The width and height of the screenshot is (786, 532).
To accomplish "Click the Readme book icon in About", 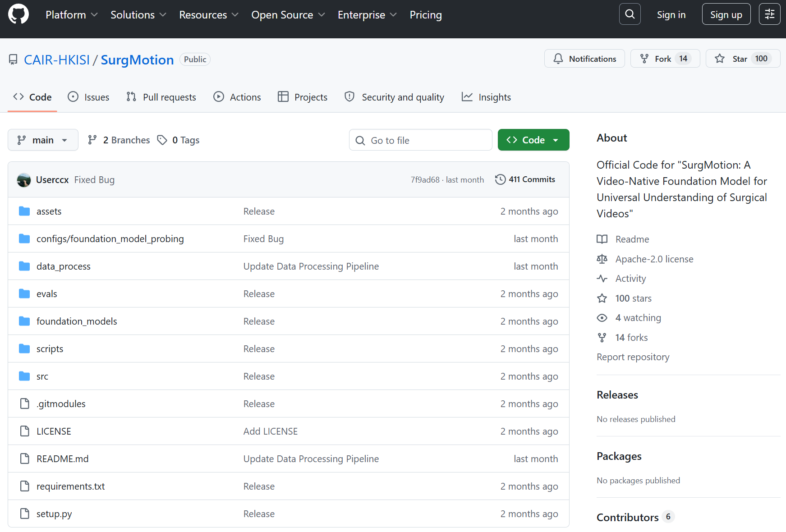I will pyautogui.click(x=602, y=239).
